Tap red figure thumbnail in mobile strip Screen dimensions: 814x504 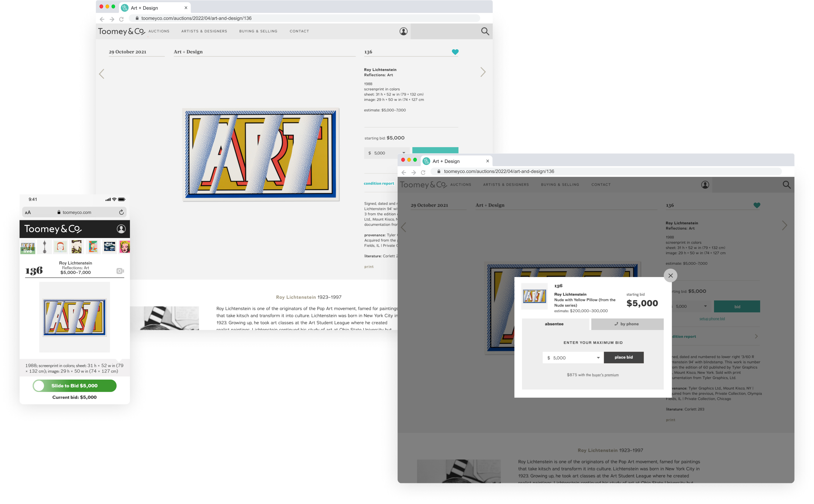60,247
